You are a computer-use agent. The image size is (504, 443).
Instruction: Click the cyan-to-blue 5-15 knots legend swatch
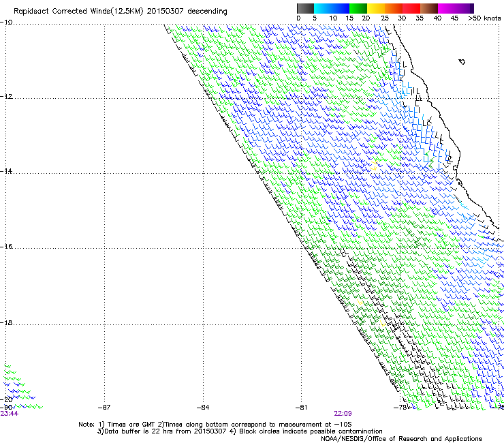tap(332, 8)
